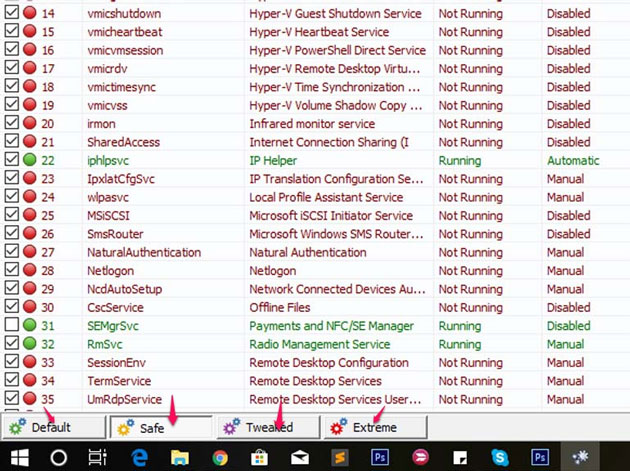The image size is (630, 471).
Task: Click 'Infrared monitor service' text
Action: [x=312, y=124]
